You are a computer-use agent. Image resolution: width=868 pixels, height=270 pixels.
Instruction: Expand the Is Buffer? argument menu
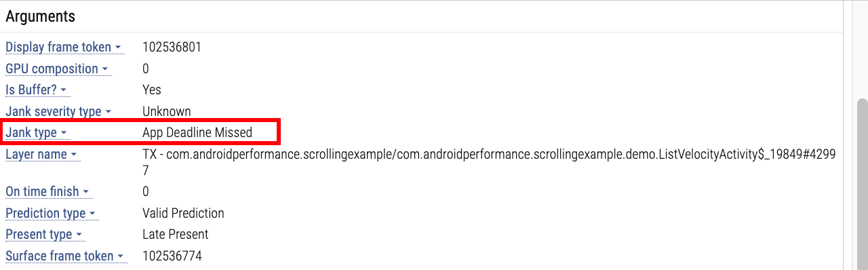pos(37,90)
